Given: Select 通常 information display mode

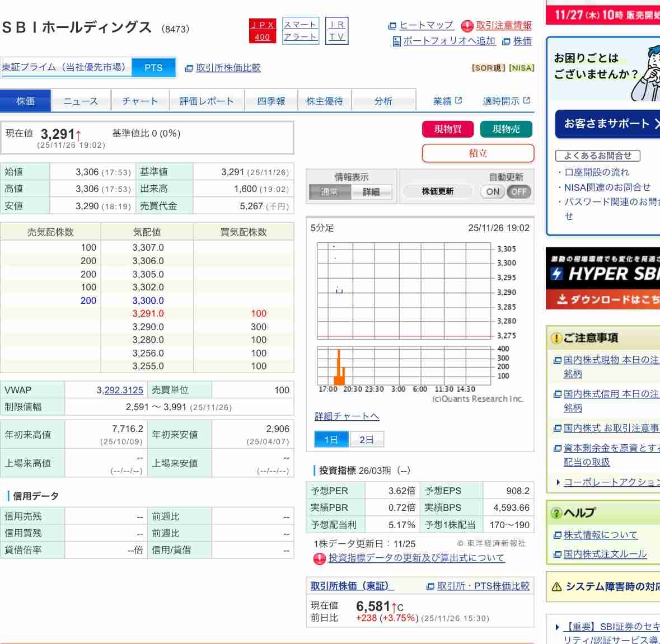Looking at the screenshot, I should pos(330,192).
